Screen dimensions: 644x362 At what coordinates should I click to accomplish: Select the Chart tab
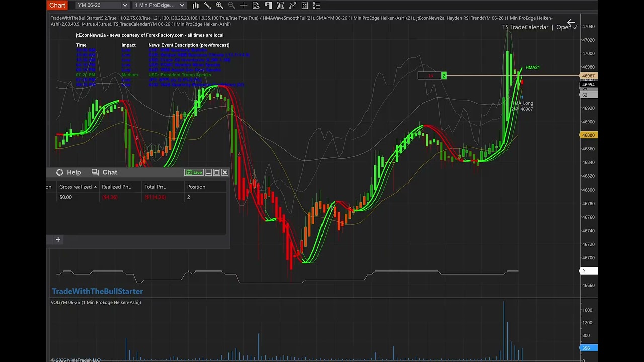(57, 5)
